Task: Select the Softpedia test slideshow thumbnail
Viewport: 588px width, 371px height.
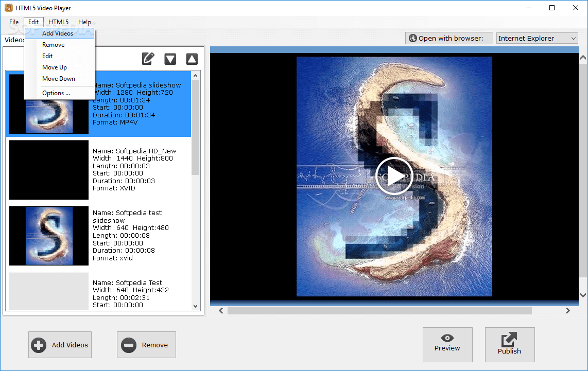Action: (49, 236)
